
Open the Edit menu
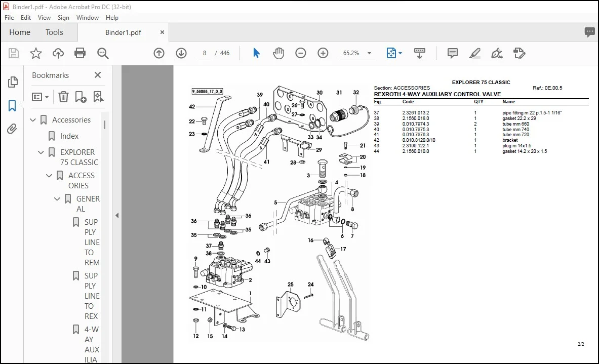(x=26, y=18)
